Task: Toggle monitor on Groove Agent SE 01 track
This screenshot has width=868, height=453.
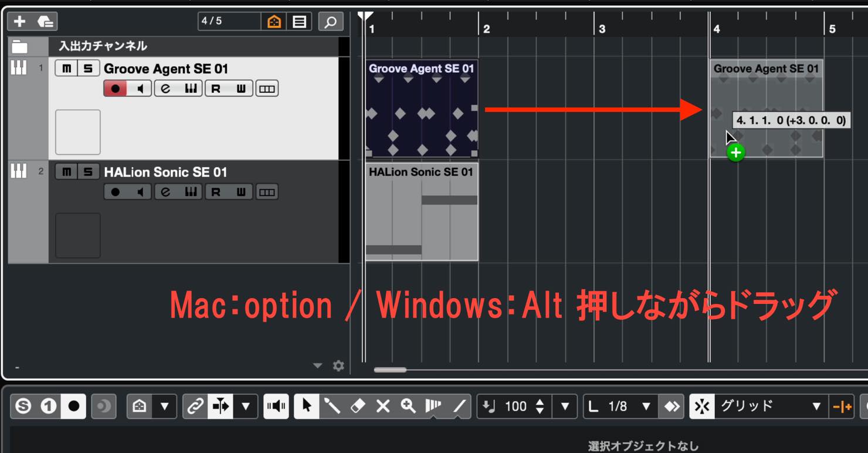Action: [140, 89]
